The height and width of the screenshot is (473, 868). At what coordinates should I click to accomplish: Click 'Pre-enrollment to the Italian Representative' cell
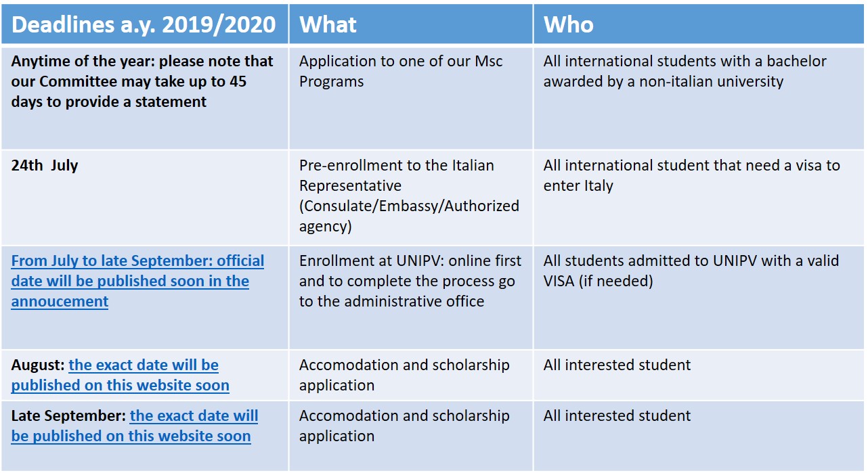coord(411,197)
